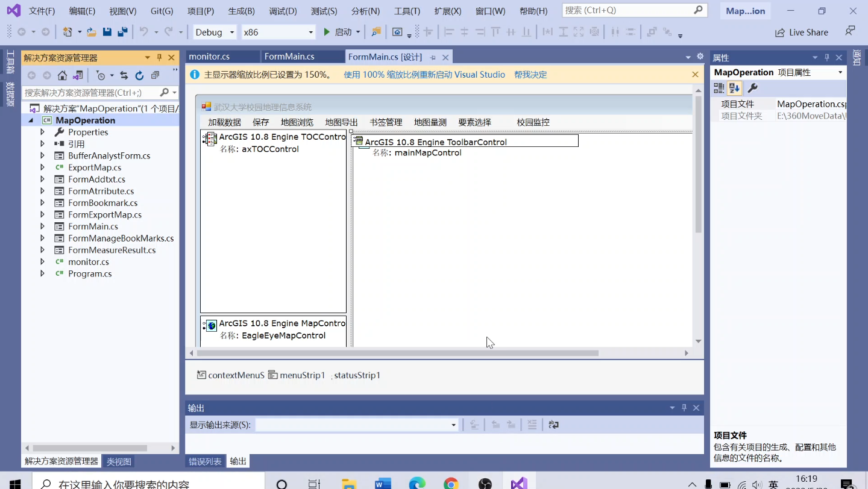The height and width of the screenshot is (489, 868).
Task: Open the 调试(D) debug menu
Action: click(283, 11)
